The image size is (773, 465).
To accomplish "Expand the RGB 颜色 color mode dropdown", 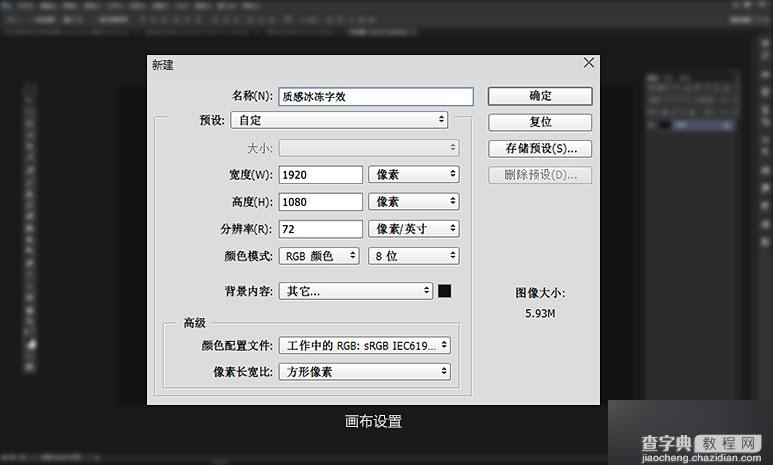I will click(319, 256).
